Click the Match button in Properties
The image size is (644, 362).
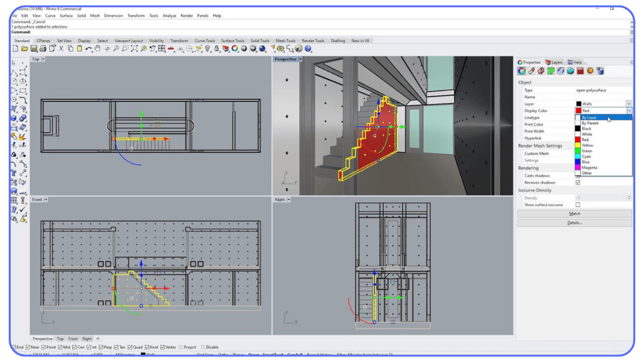point(574,214)
